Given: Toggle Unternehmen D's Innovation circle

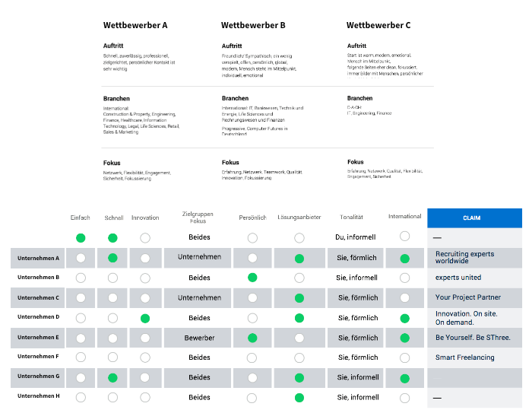Looking at the screenshot, I should (x=145, y=318).
